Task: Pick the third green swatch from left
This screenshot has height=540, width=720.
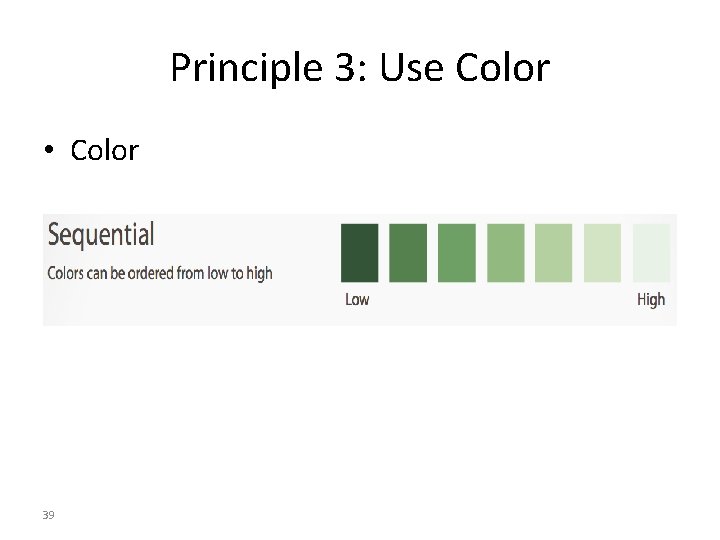Action: [457, 253]
